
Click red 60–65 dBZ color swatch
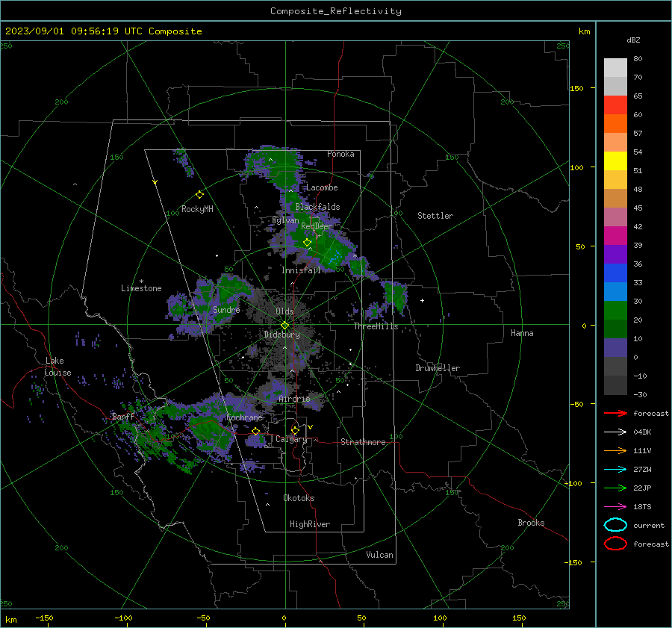coord(615,105)
